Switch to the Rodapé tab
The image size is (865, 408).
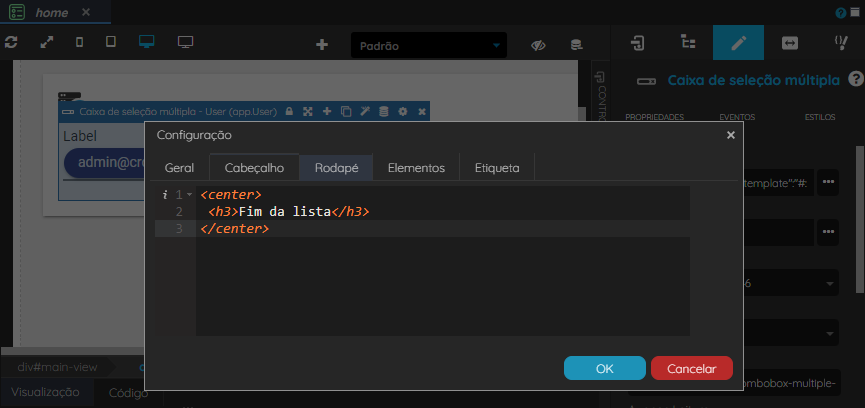pyautogui.click(x=337, y=168)
